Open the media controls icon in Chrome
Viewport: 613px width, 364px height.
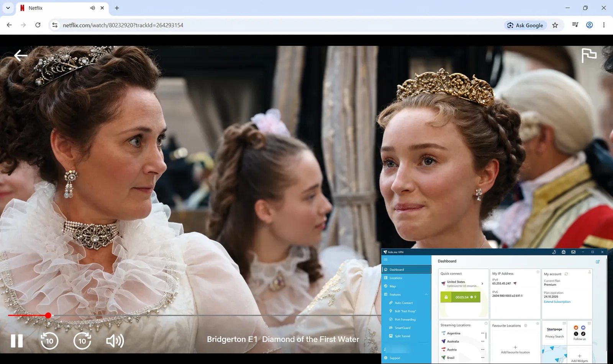point(575,25)
